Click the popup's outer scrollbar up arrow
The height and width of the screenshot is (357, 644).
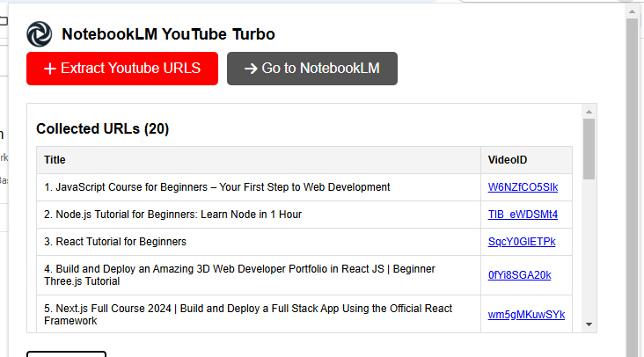(632, 11)
